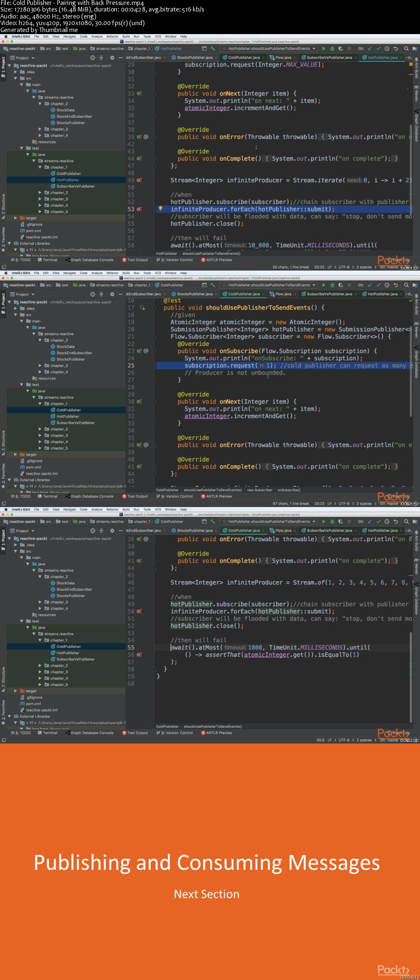
Task: Open the VCS menu in 00:01:51 frame
Action: coord(158,273)
